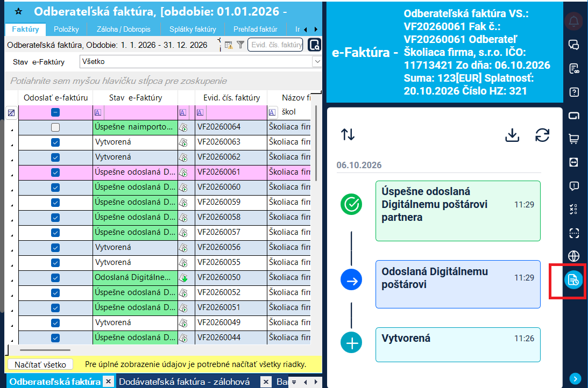588x388 pixels.
Task: Refresh the e-Faktúra status history
Action: (x=542, y=135)
